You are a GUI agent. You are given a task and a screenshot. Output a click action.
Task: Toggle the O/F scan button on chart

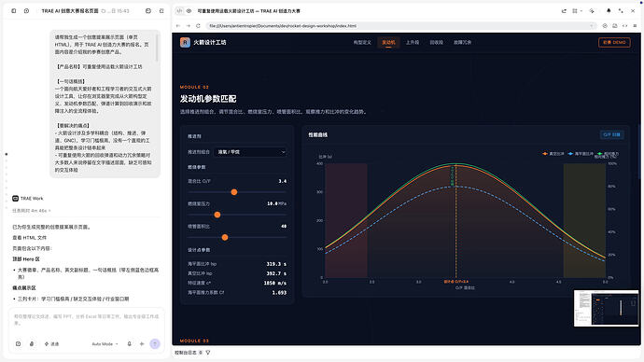coord(611,134)
